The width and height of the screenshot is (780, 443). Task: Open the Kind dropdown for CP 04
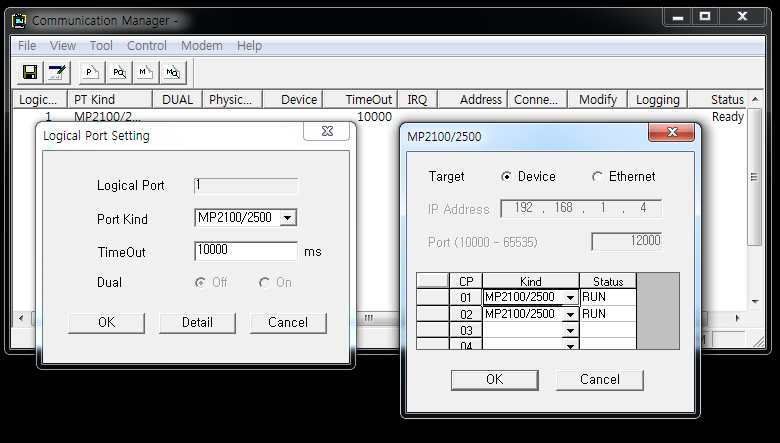pos(570,345)
